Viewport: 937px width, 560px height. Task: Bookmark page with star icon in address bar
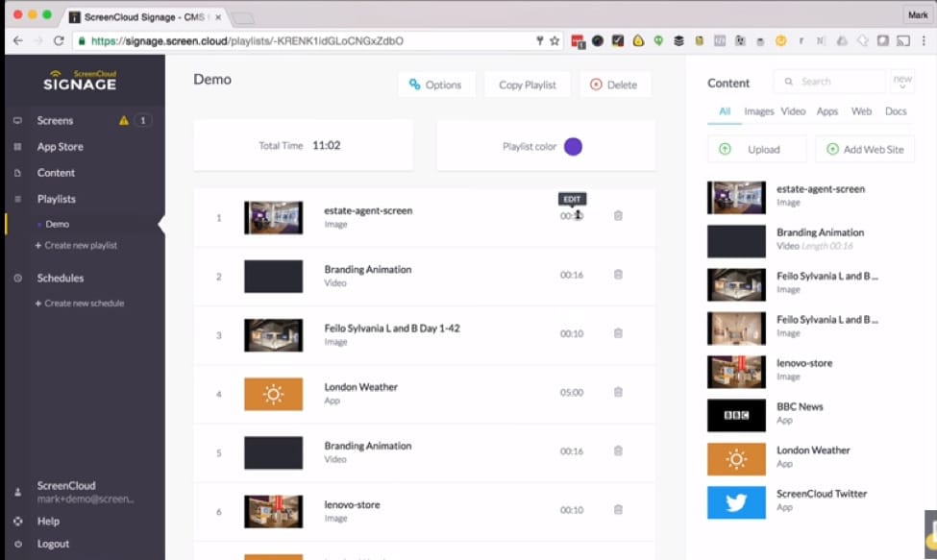[555, 40]
